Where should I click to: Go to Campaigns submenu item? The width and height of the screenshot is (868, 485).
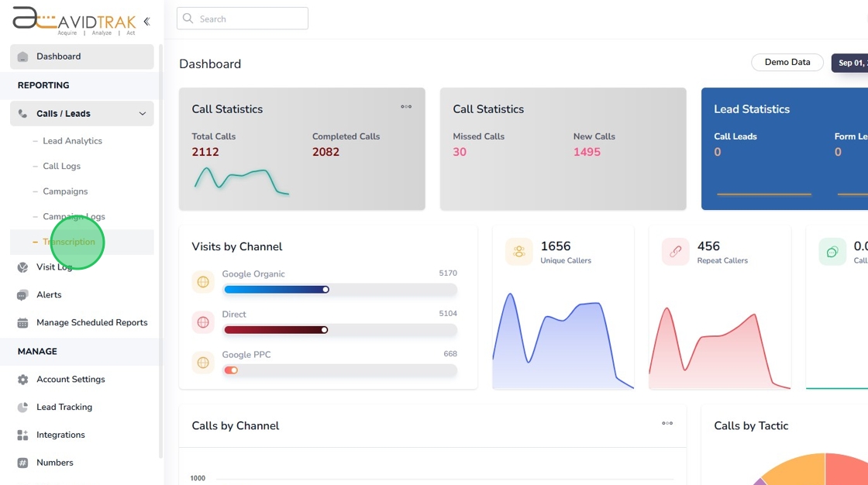65,191
